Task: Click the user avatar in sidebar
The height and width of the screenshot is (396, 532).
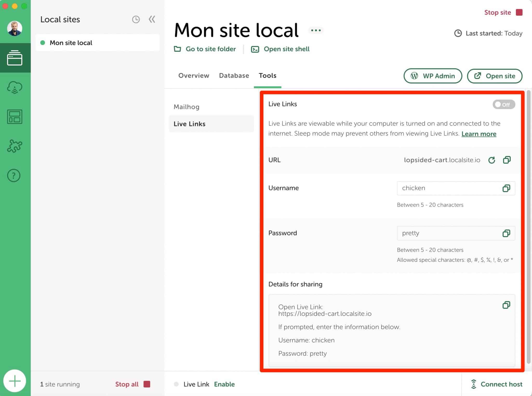Action: (x=15, y=28)
